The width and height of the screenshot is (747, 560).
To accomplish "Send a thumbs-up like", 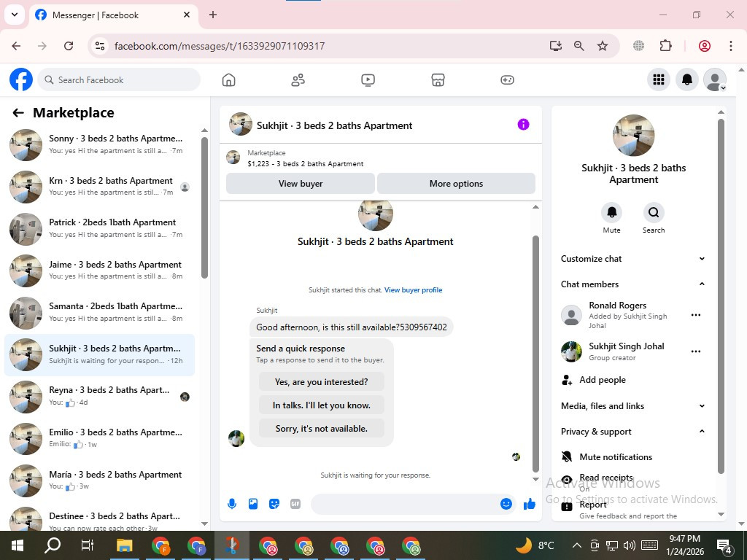I will point(530,504).
